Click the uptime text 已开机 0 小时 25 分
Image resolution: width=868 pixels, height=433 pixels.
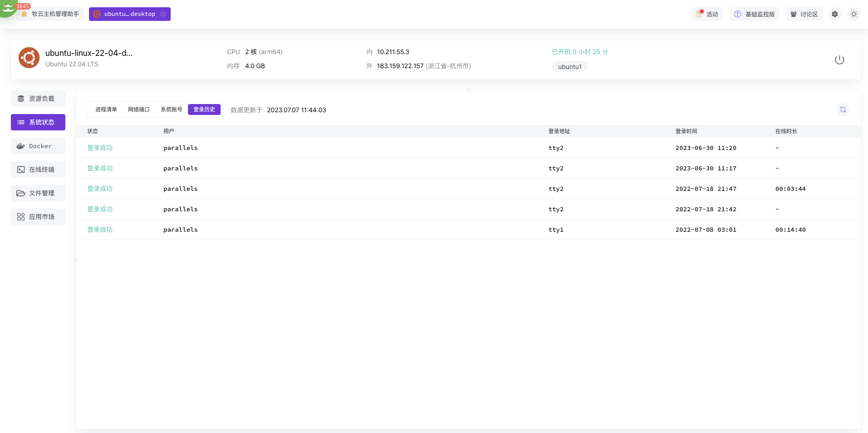pyautogui.click(x=580, y=52)
